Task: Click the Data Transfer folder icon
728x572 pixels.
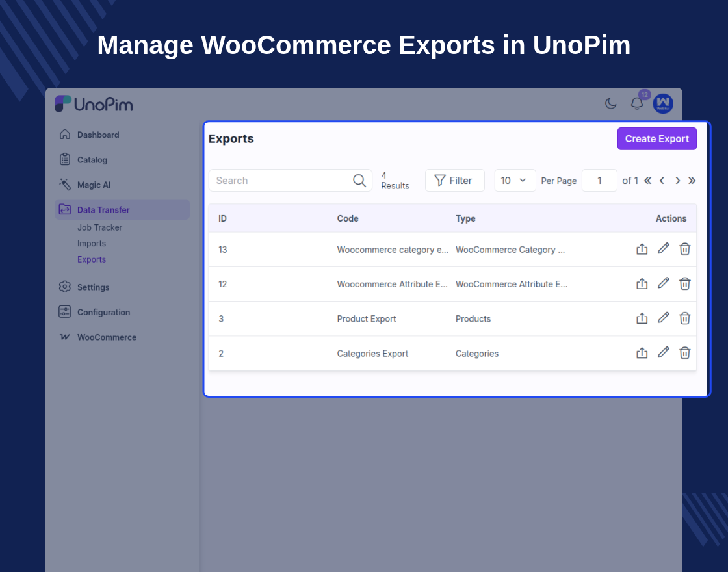Action: click(65, 209)
